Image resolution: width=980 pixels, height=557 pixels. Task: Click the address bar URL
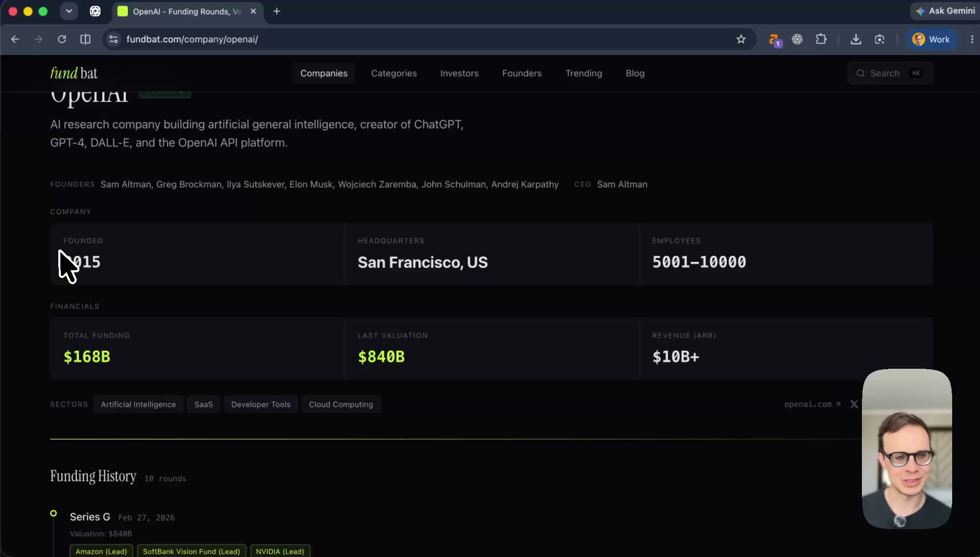192,39
